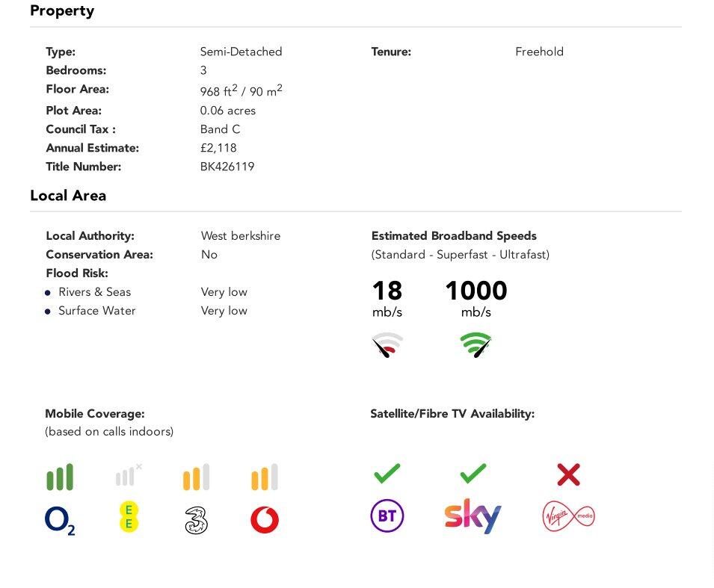Click the BT provider logo

pos(387,516)
